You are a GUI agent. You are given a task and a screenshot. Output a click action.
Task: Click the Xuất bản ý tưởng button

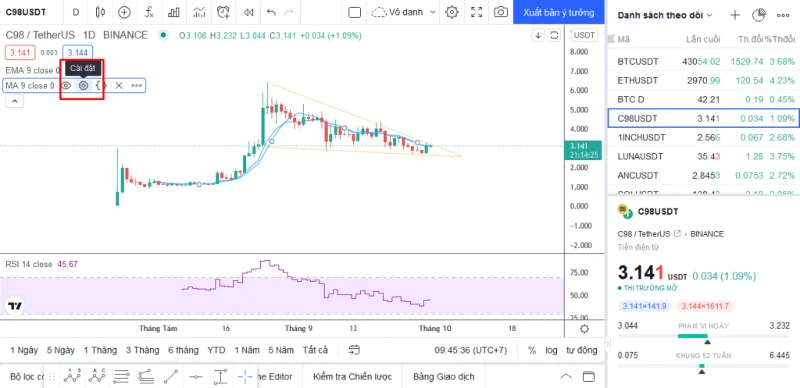(558, 12)
